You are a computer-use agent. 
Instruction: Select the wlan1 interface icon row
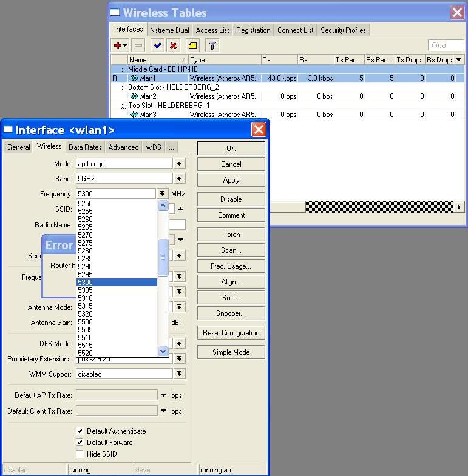pos(288,78)
